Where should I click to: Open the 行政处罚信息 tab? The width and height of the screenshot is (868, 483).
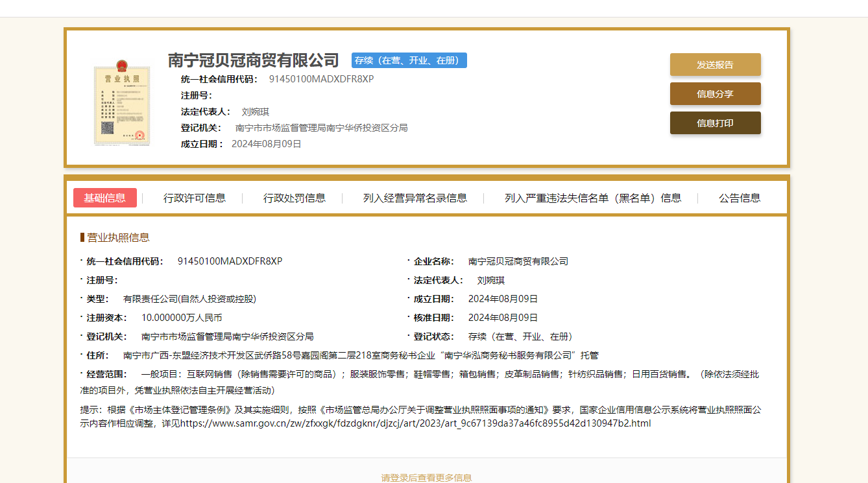(295, 198)
